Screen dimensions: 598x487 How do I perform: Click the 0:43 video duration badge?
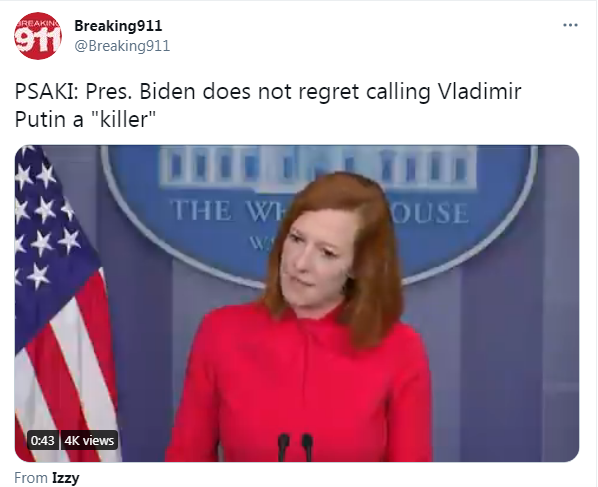click(x=43, y=440)
